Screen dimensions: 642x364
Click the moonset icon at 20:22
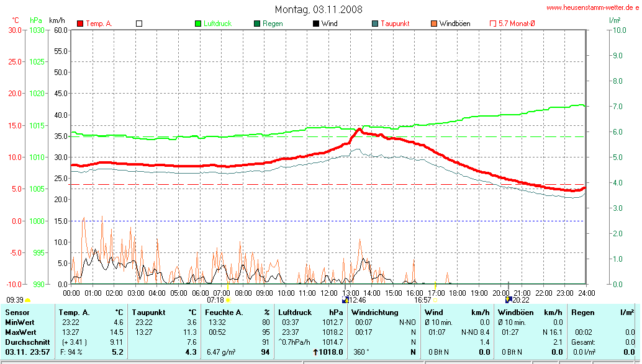pos(508,300)
